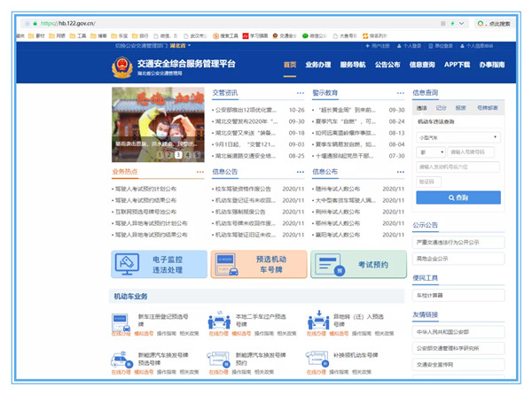Open the APP下载 navigation menu
532x395 pixels.
tap(457, 65)
